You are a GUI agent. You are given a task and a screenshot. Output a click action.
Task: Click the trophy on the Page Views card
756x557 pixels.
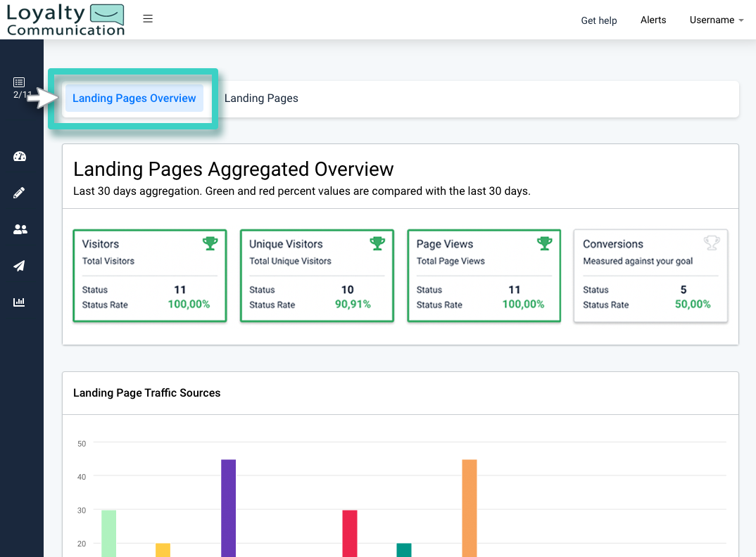click(544, 242)
